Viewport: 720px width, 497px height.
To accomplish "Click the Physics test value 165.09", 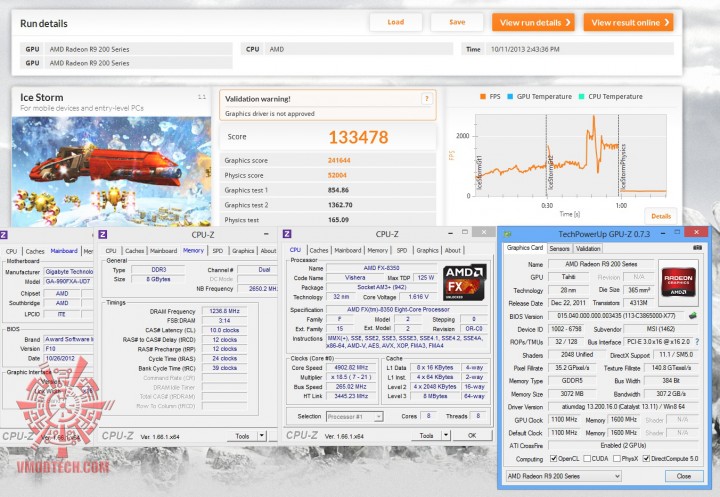I will click(x=338, y=220).
